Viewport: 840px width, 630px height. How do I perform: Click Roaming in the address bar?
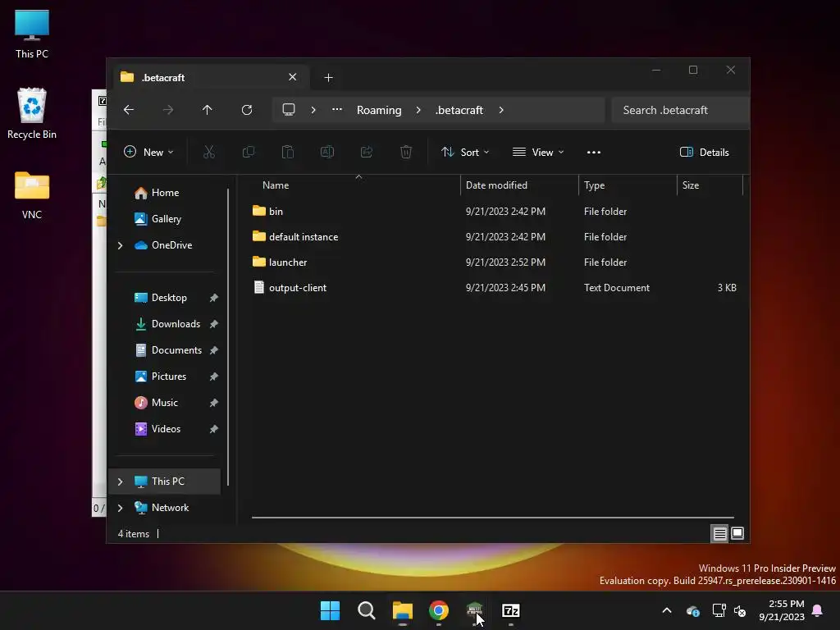pos(379,110)
